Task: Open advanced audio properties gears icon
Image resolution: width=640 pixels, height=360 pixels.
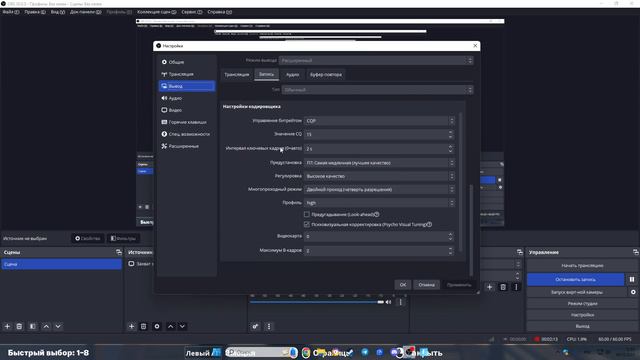Action: [x=255, y=327]
